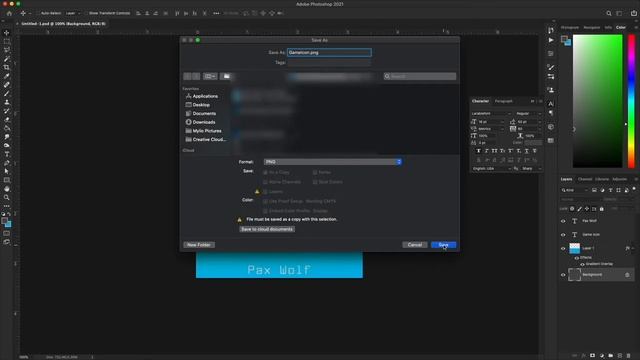Open the History panel icon in the dock
Viewport: 640px width, 360px height.
tap(551, 31)
